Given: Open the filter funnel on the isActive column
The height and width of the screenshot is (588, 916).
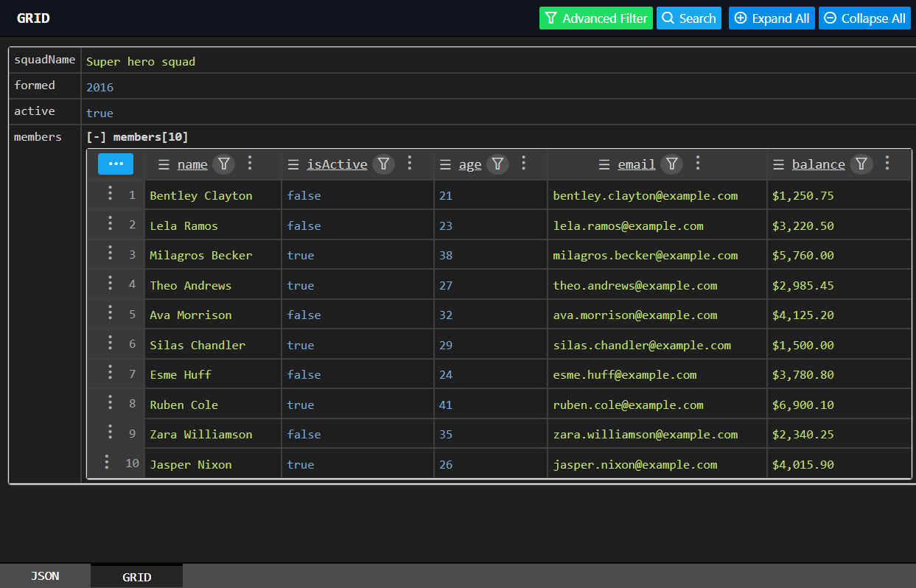Looking at the screenshot, I should pyautogui.click(x=383, y=164).
